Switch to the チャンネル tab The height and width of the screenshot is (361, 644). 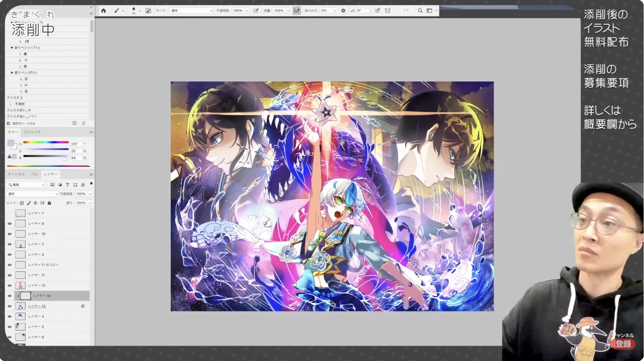[16, 174]
